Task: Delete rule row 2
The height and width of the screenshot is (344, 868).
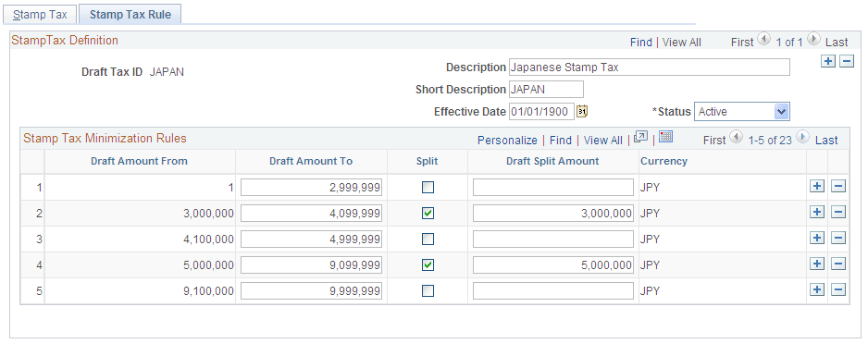Action: [838, 213]
